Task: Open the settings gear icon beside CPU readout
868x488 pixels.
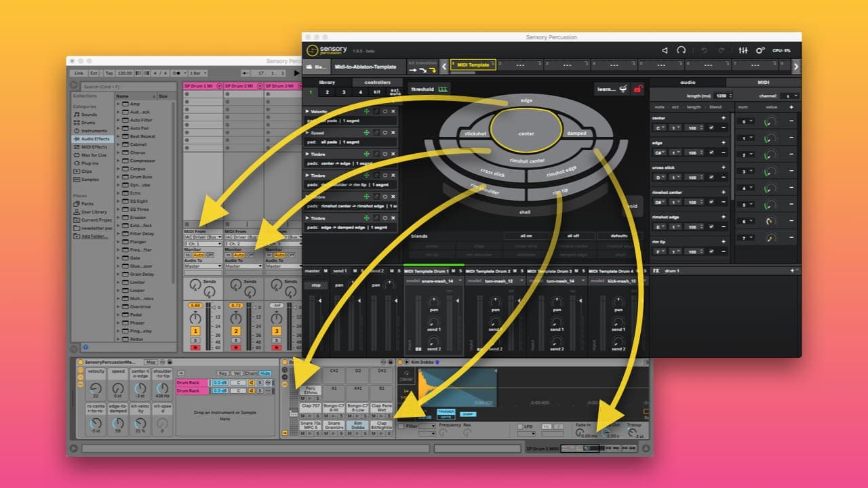Action: tap(760, 50)
